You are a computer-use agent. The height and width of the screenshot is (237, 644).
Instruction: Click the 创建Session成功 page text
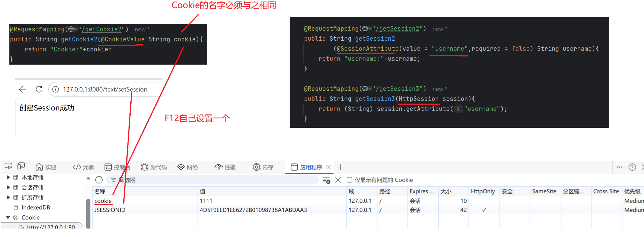(47, 108)
